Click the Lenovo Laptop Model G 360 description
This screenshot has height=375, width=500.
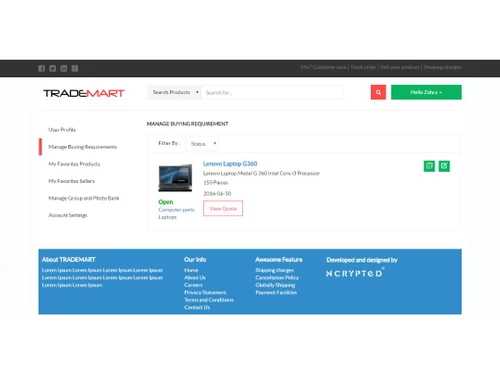tap(261, 173)
